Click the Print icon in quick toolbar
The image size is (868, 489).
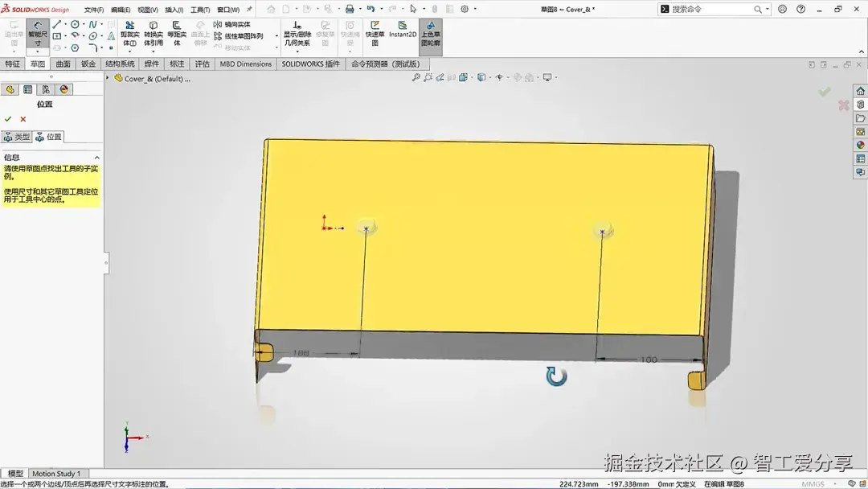coord(350,9)
